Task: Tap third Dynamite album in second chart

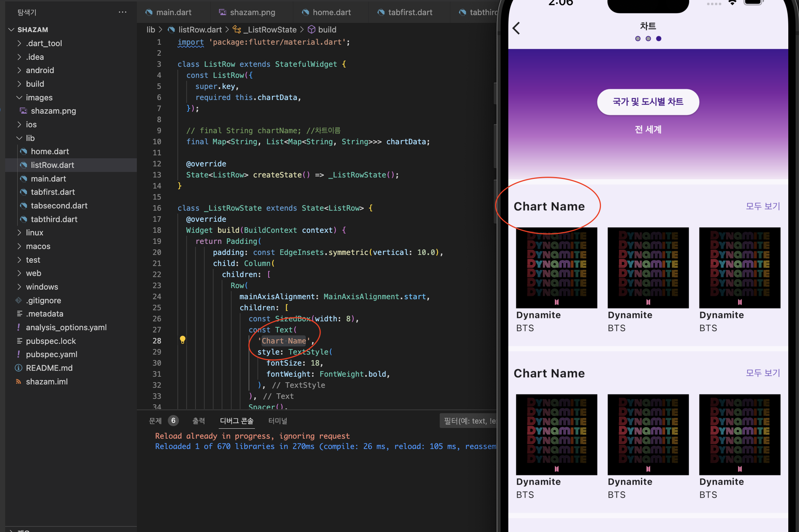Action: 740,435
